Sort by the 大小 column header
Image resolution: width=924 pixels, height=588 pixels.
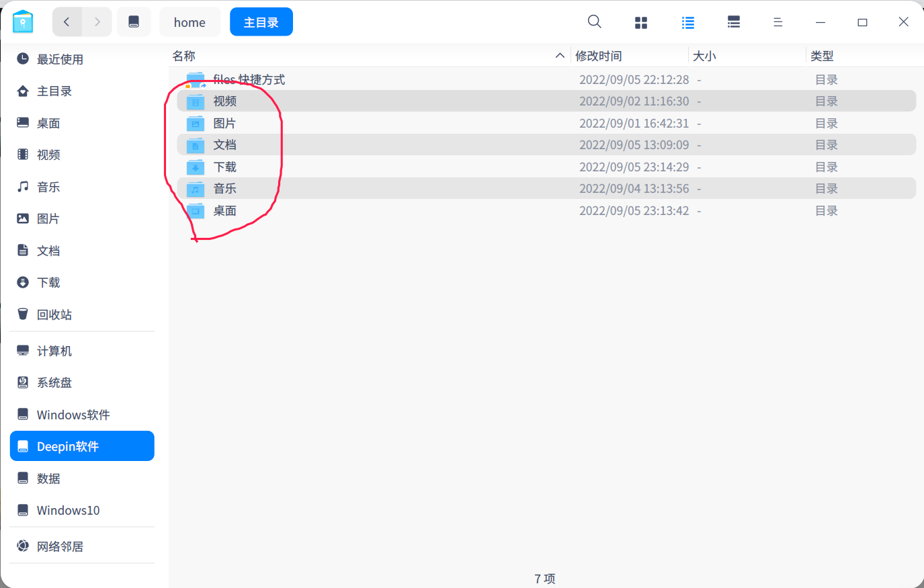[x=747, y=56]
